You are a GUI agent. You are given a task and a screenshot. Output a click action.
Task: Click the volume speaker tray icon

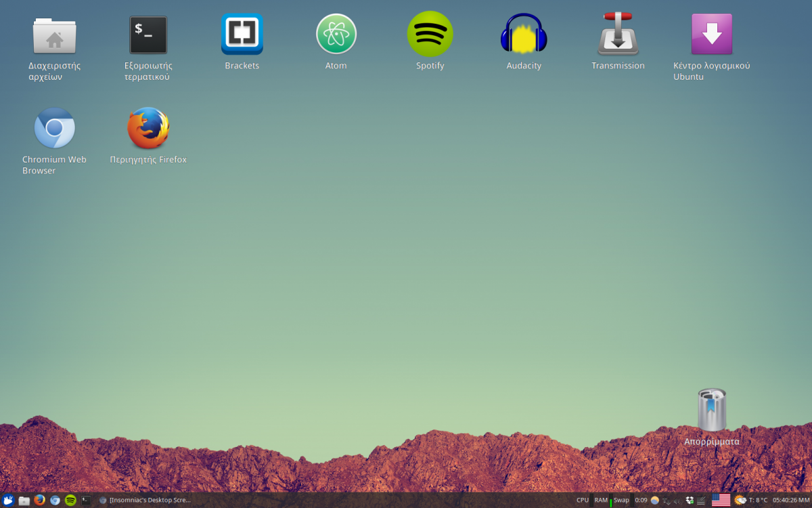[x=678, y=501]
